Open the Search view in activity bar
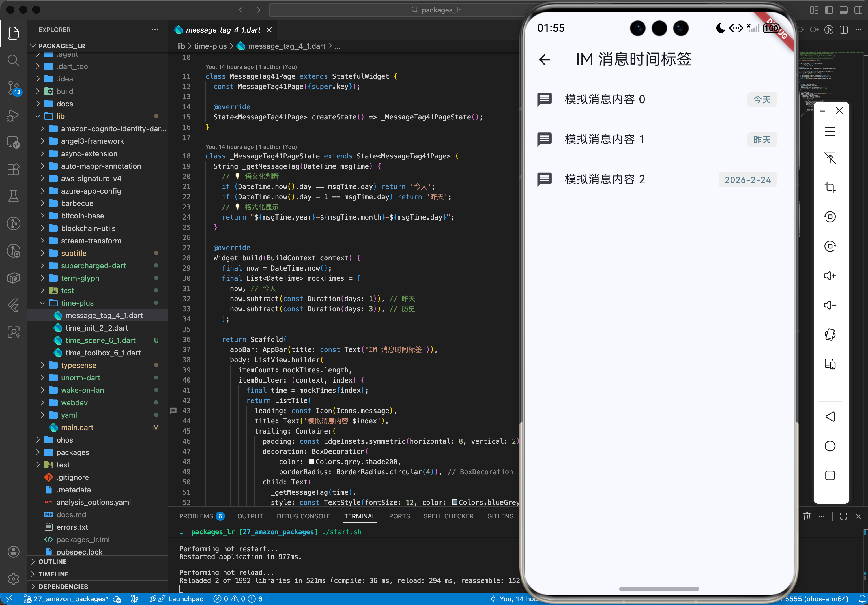The height and width of the screenshot is (605, 868). click(14, 61)
